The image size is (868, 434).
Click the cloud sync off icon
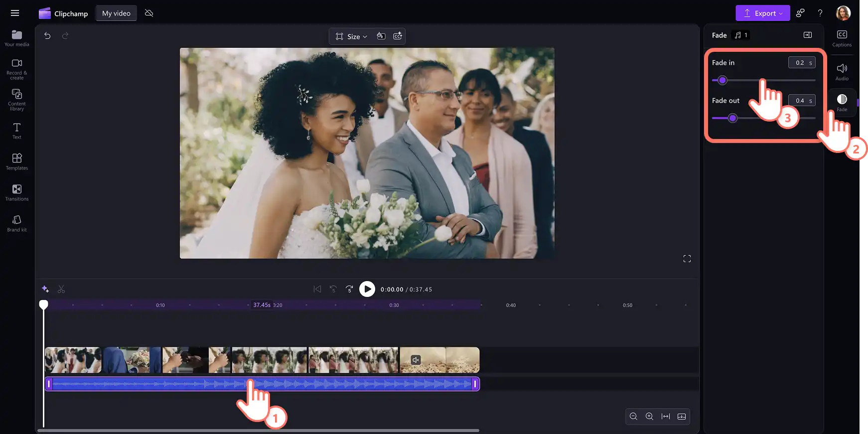tap(149, 13)
